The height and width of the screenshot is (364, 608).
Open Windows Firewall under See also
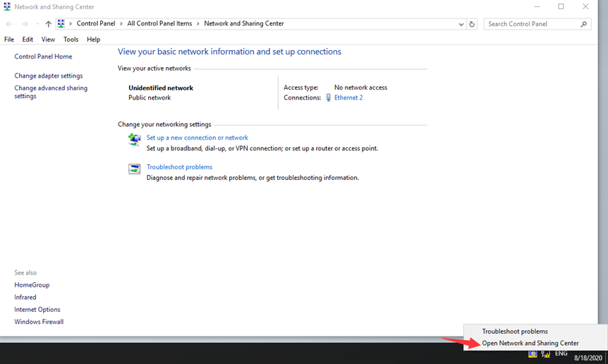[39, 322]
